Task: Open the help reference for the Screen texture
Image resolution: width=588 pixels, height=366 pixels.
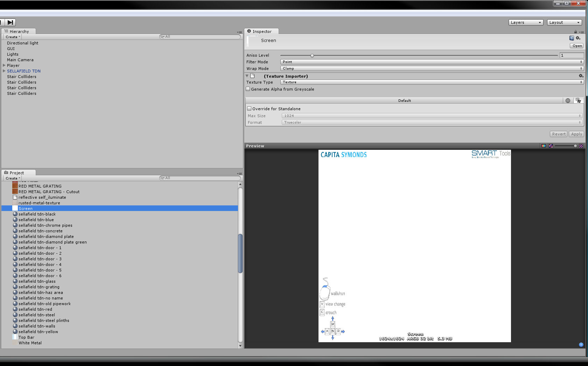Action: pos(572,38)
